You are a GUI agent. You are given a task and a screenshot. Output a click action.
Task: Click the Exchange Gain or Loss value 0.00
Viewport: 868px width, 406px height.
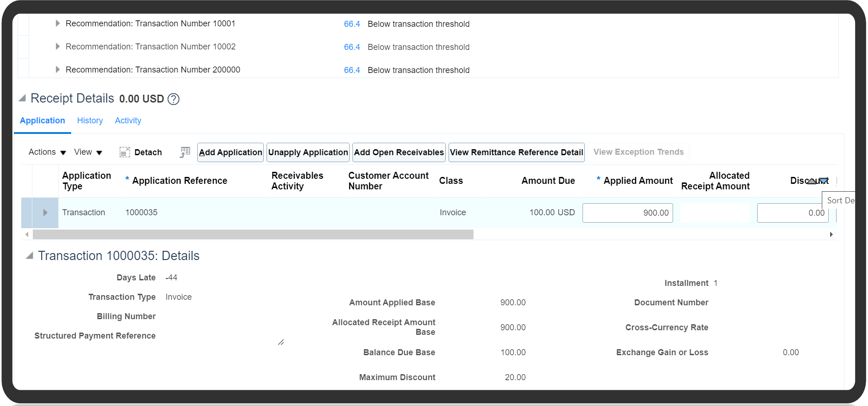click(791, 352)
